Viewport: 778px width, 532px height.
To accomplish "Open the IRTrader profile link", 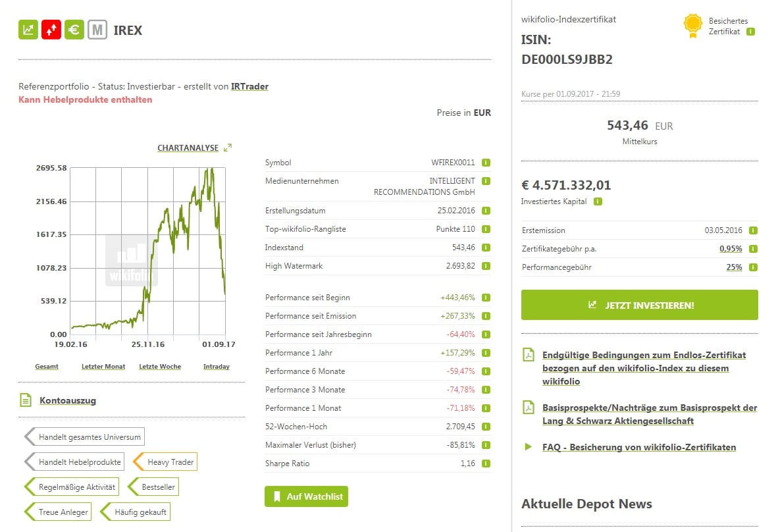I will tap(249, 86).
